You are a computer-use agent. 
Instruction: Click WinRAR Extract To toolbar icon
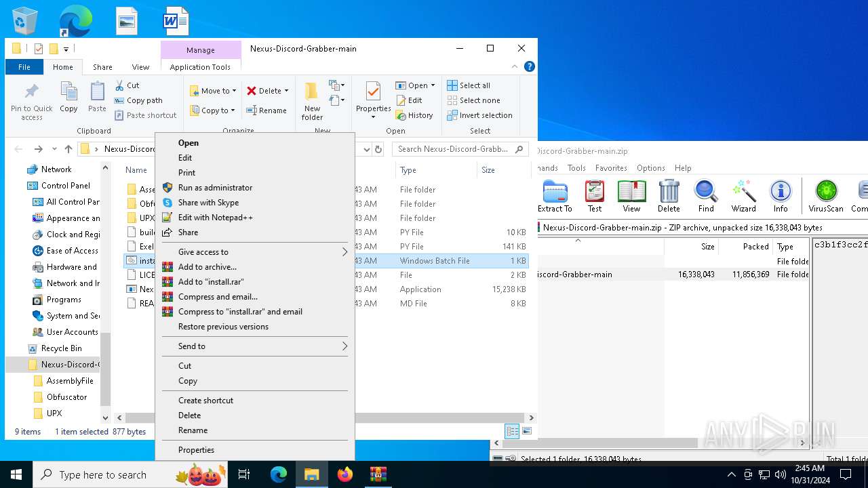tap(555, 197)
